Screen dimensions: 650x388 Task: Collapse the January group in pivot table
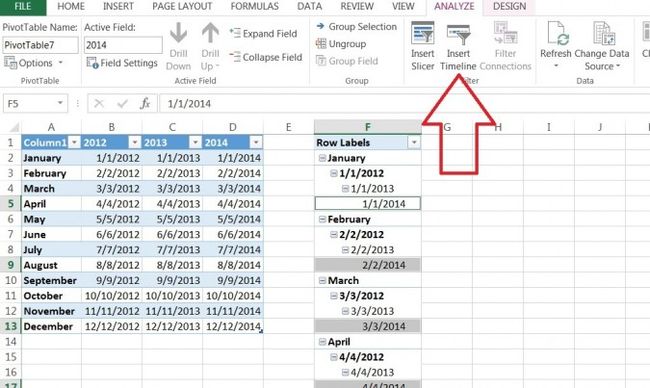click(x=322, y=158)
